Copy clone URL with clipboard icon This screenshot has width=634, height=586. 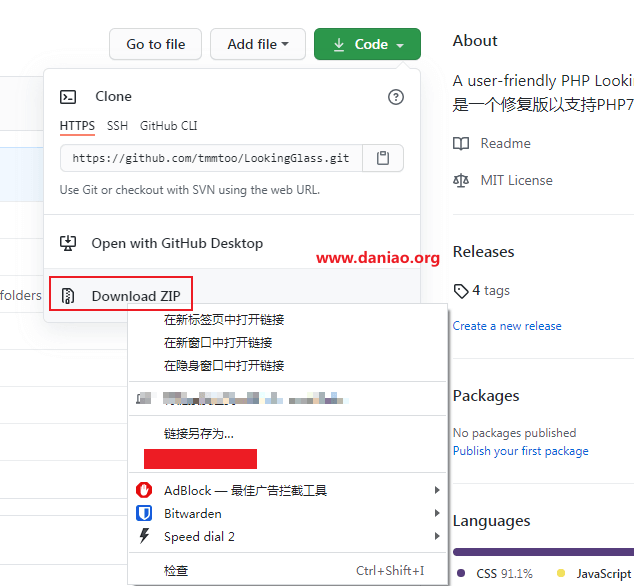pos(383,158)
